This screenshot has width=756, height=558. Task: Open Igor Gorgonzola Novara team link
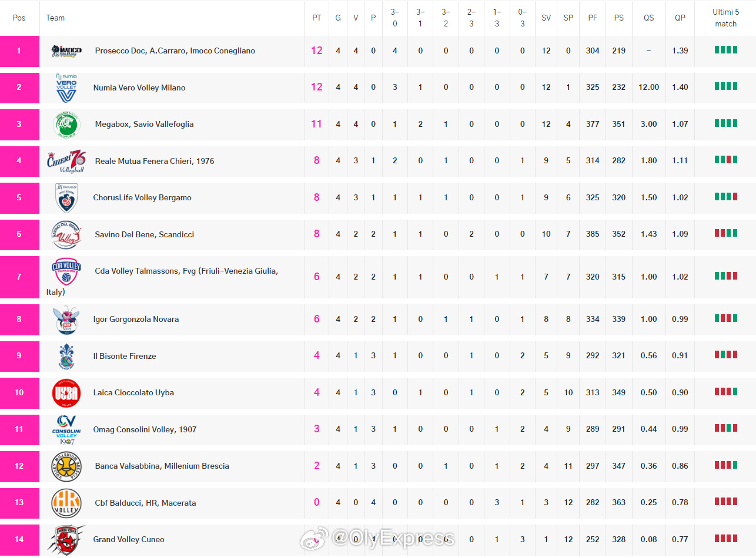click(136, 320)
